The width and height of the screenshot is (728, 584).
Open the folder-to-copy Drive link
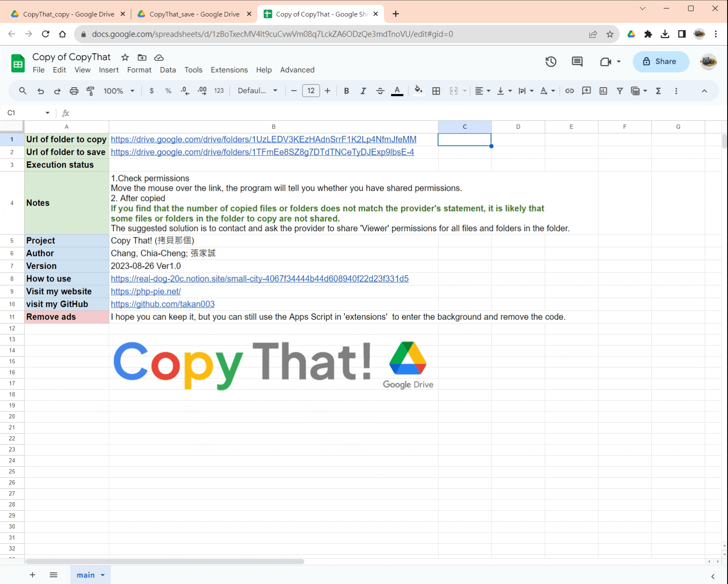tap(264, 139)
